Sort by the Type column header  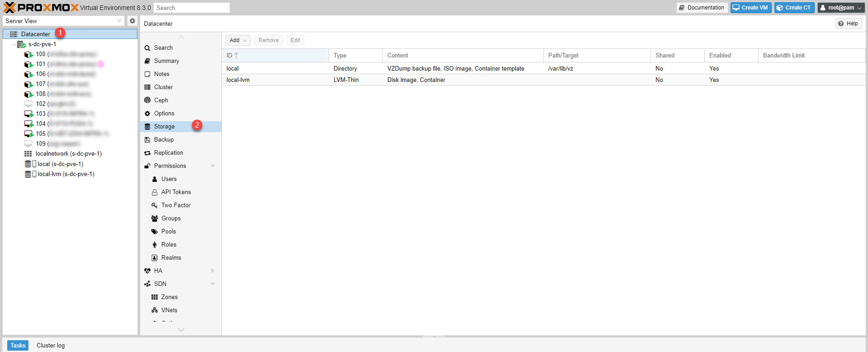tap(356, 55)
